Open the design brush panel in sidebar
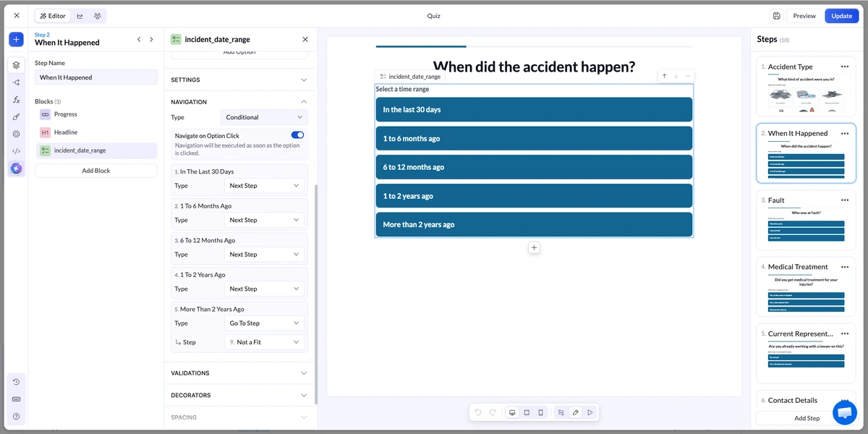Image resolution: width=868 pixels, height=434 pixels. [16, 116]
